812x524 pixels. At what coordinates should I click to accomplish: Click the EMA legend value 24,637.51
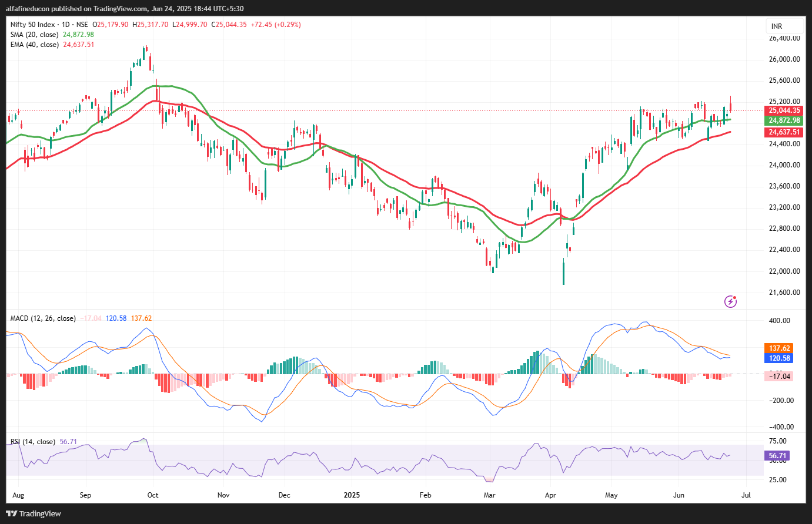pos(79,45)
